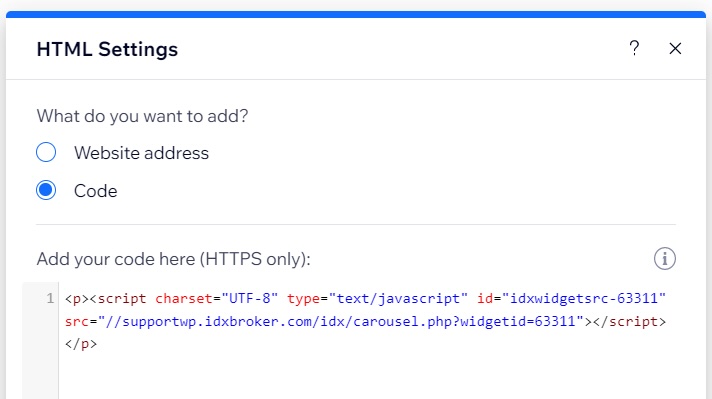
Task: Click the HTML Settings title
Action: 107,49
